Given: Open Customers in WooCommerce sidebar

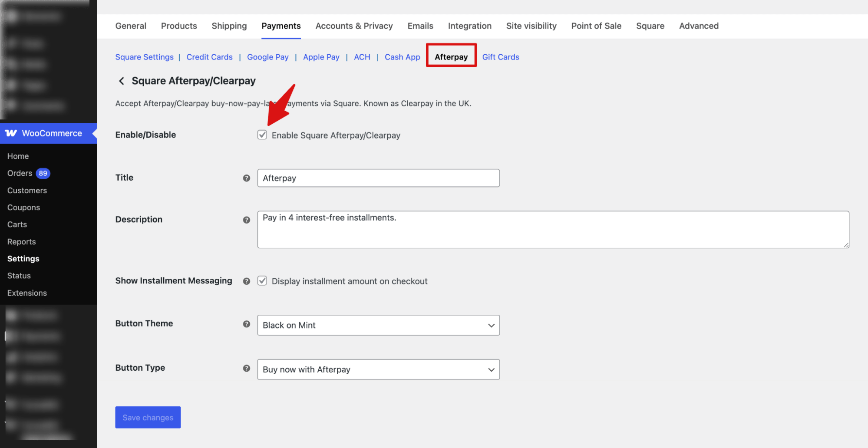Looking at the screenshot, I should point(27,191).
